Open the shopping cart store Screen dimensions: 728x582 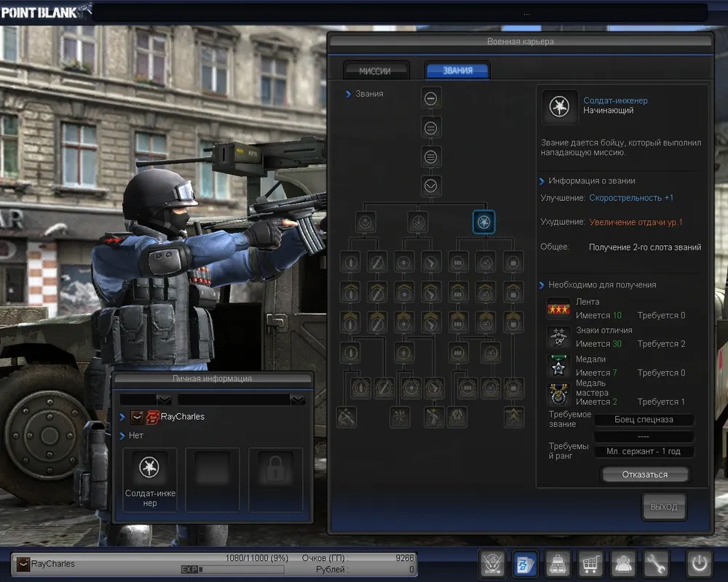point(590,563)
